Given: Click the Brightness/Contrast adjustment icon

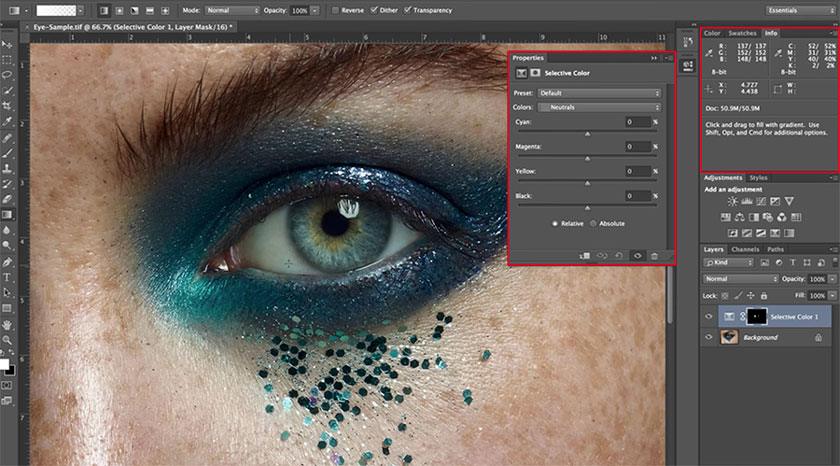Looking at the screenshot, I should coord(735,201).
